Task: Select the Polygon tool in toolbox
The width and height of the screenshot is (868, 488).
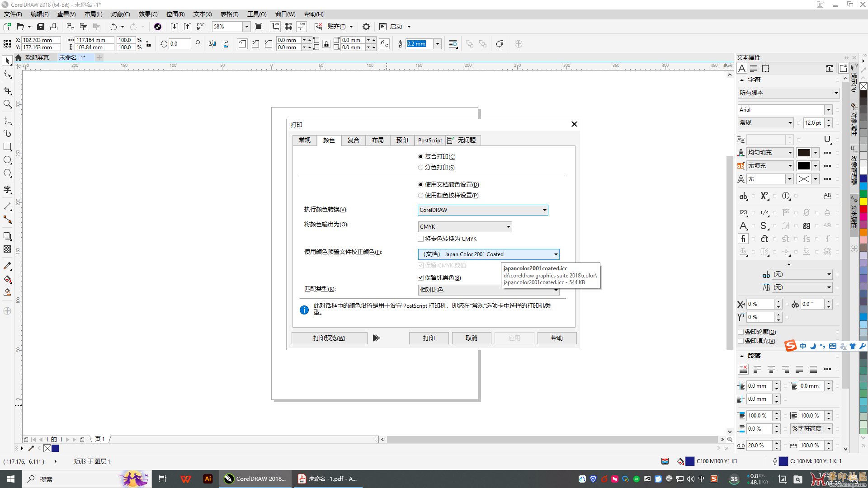Action: [x=7, y=173]
